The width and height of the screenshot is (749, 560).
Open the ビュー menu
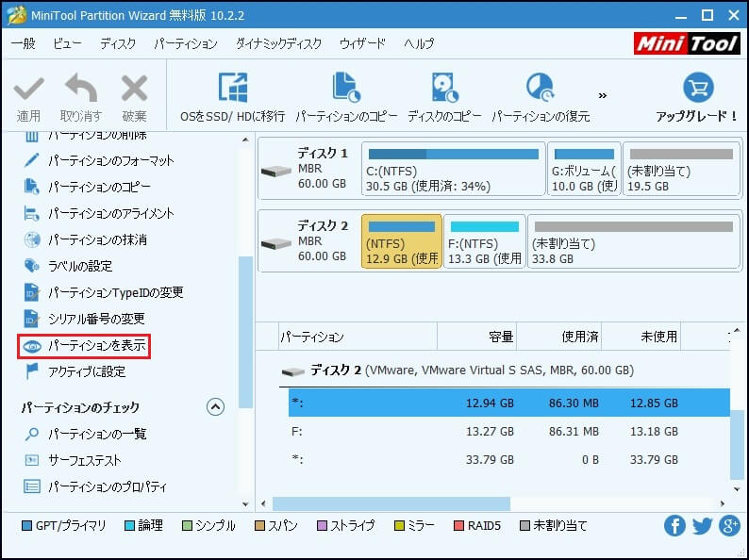pyautogui.click(x=67, y=44)
